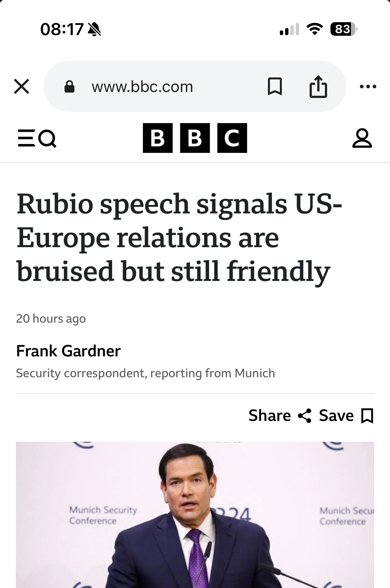Open author Frank Gardner's profile
Screen dimensions: 390x588
click(68, 351)
